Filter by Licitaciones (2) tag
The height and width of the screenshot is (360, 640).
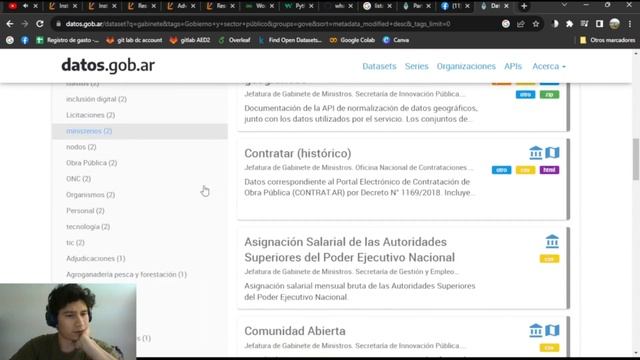click(x=91, y=115)
